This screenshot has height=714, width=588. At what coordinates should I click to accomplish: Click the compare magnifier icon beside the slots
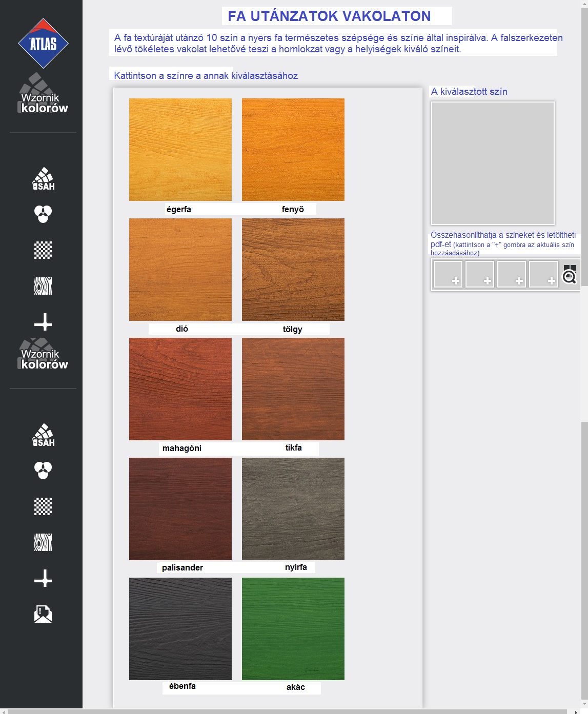tap(570, 274)
